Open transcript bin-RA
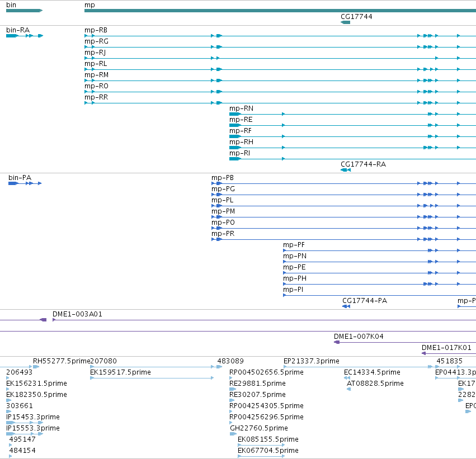 point(18,30)
